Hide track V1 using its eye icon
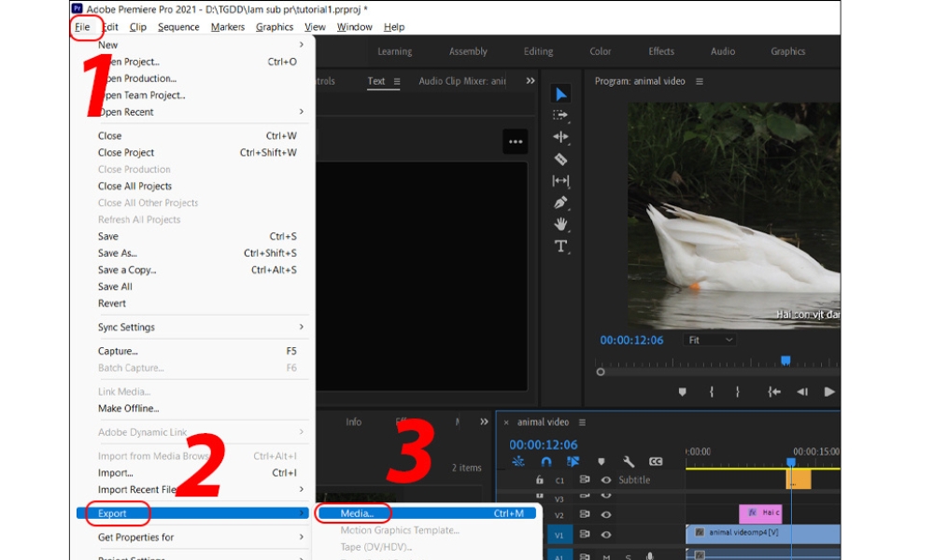The image size is (934, 560). point(606,535)
